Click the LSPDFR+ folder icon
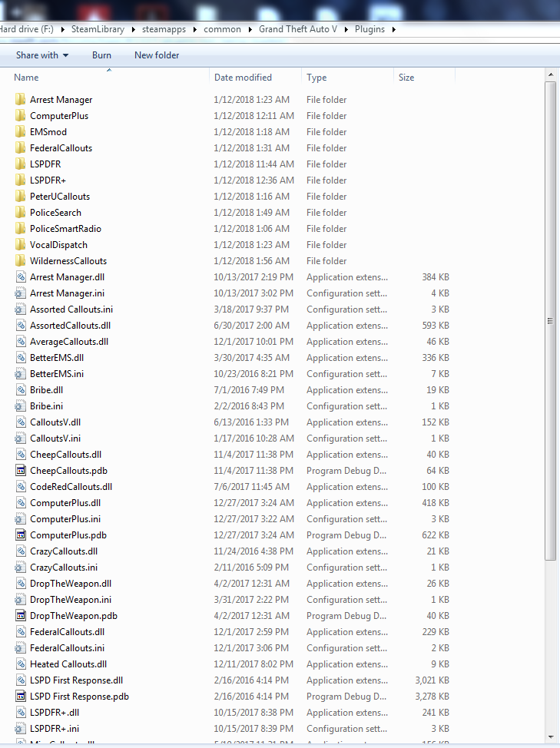This screenshot has height=748, width=560. click(20, 180)
